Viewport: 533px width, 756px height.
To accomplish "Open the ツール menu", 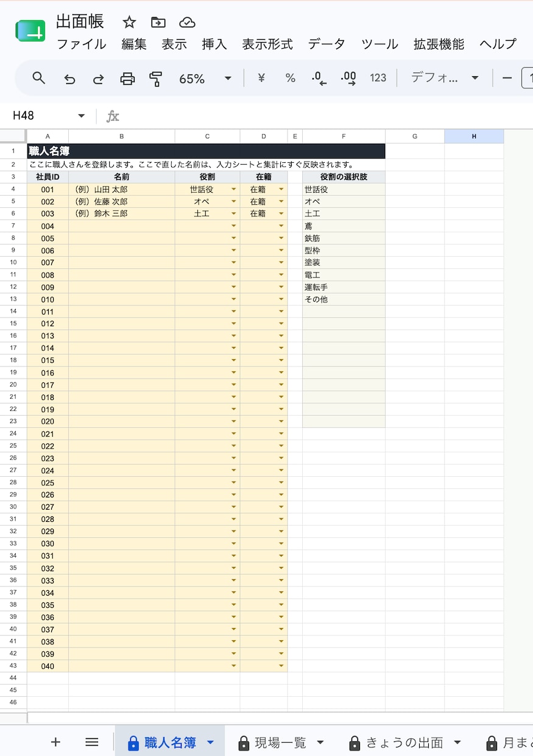I will click(379, 45).
